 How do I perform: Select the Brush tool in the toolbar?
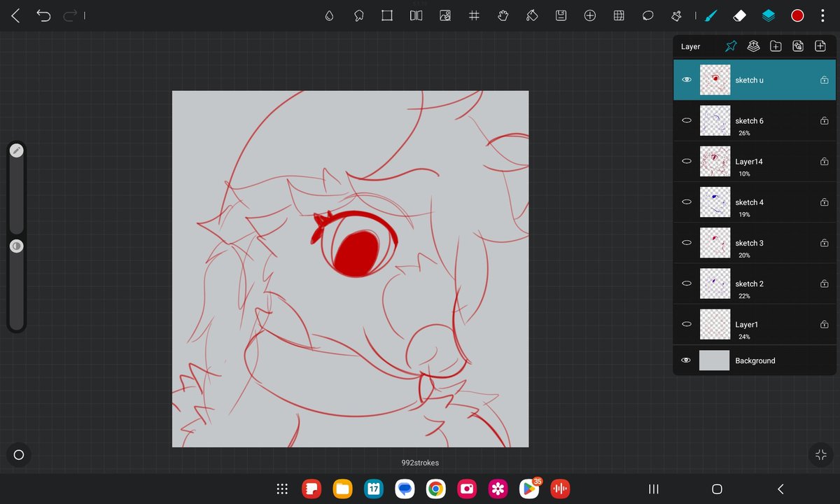tap(710, 15)
